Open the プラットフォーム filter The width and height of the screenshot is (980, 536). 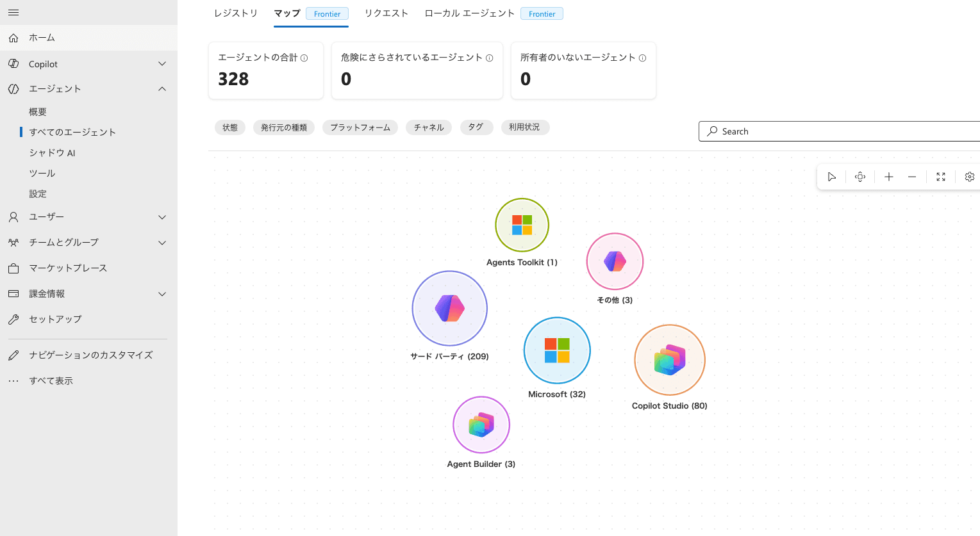coord(360,127)
